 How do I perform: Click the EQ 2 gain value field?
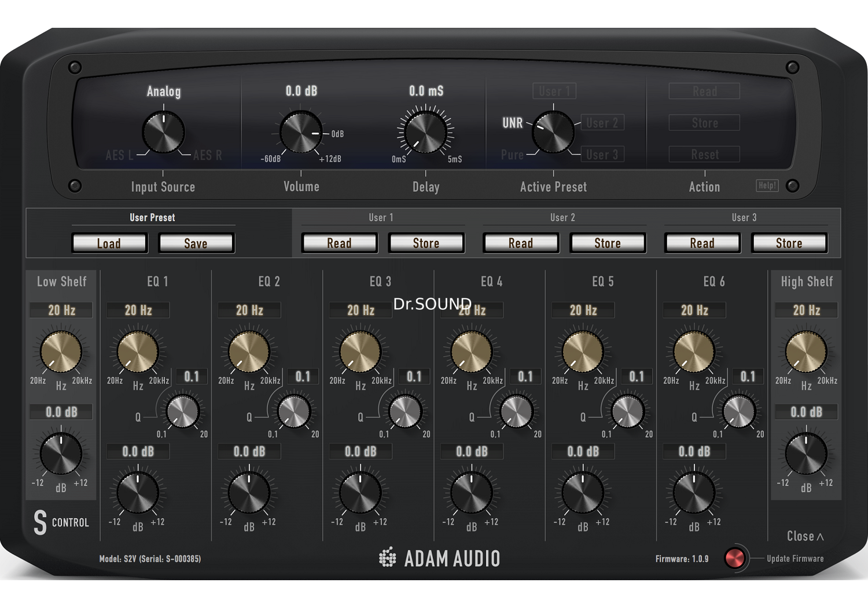pos(249,452)
